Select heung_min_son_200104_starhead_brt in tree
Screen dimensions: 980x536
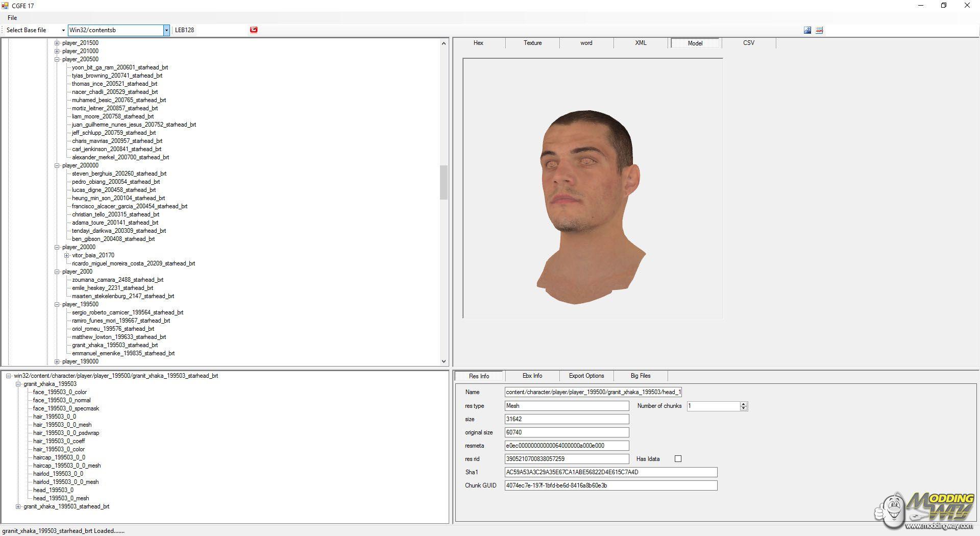coord(118,198)
